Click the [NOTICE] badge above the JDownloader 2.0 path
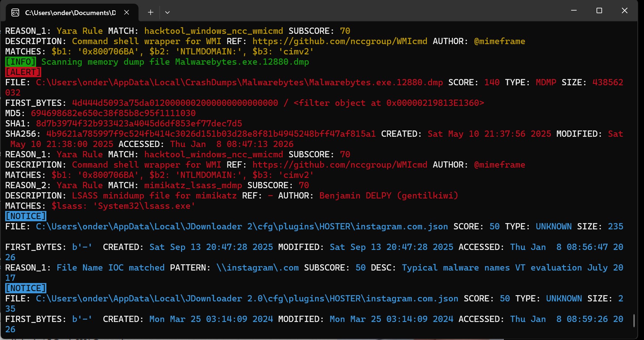 26,288
